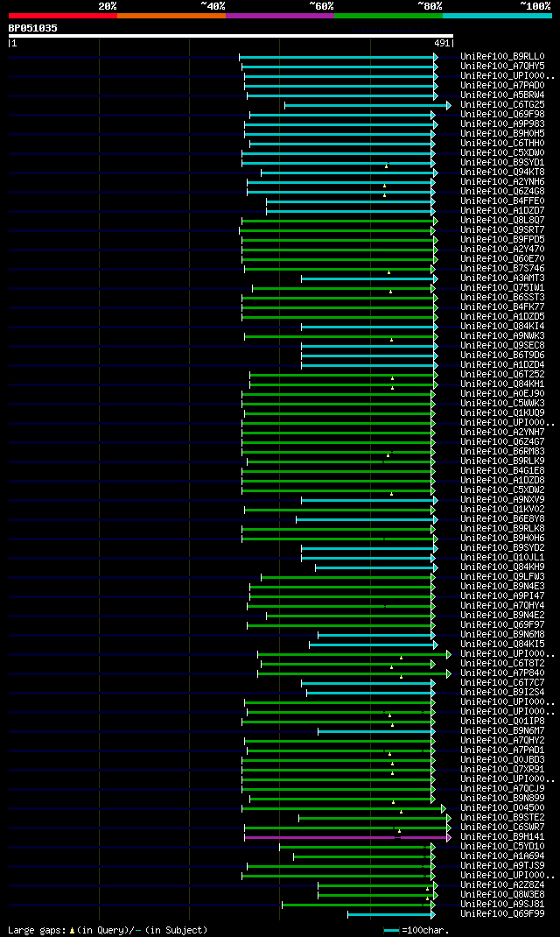The height and width of the screenshot is (937, 560).
Task: Pick the UniRef100_Q84KI4 hit name
Action: click(x=502, y=327)
